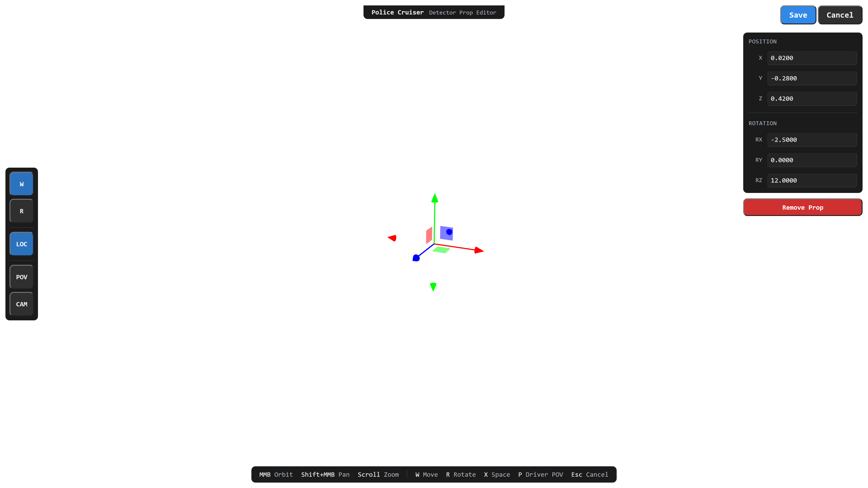Image resolution: width=868 pixels, height=488 pixels.
Task: Edit the Position Y value field
Action: [812, 78]
